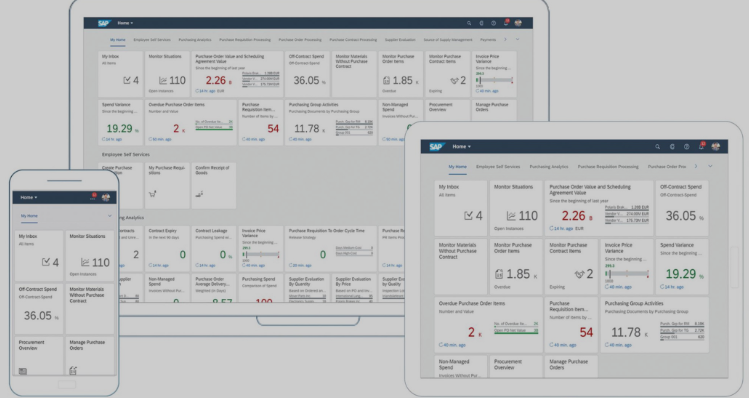Click the laptop tab bar right arrow
Image resolution: width=749 pixels, height=398 pixels.
click(505, 39)
